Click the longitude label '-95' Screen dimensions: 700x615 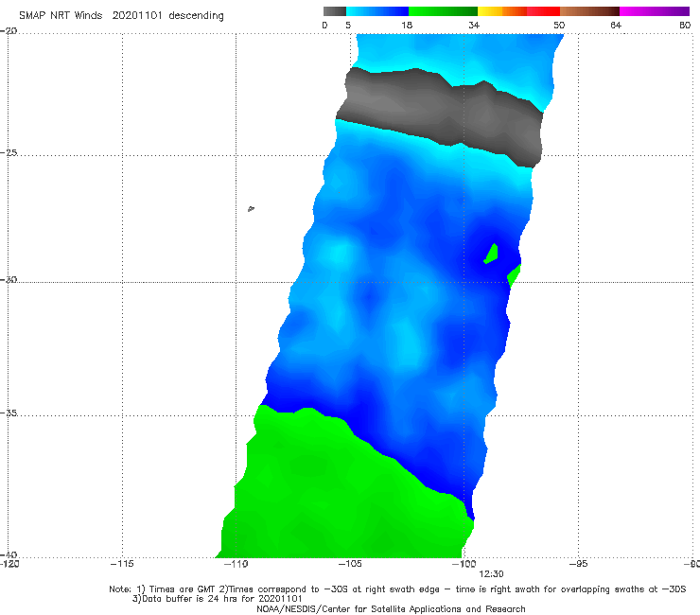[x=578, y=564]
